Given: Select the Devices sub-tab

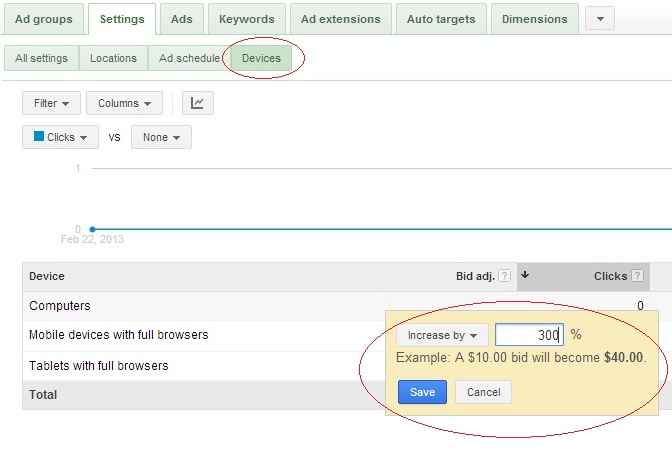Looking at the screenshot, I should [x=261, y=58].
